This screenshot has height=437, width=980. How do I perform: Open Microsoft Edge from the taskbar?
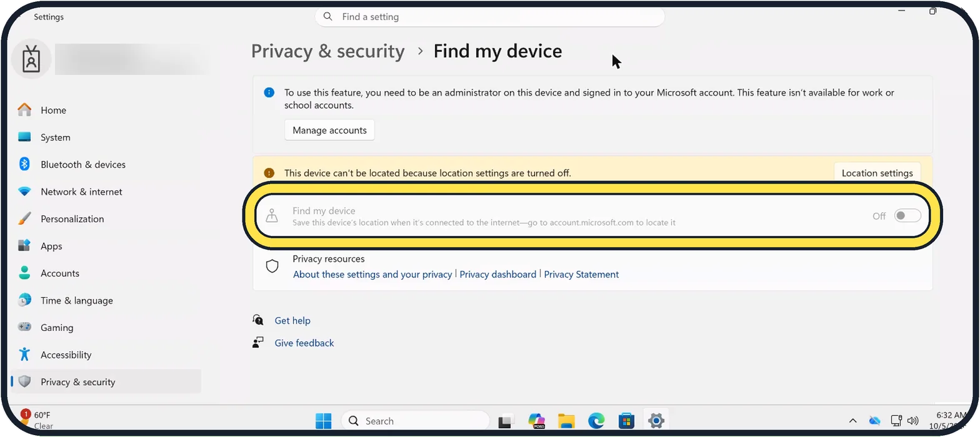click(x=596, y=421)
